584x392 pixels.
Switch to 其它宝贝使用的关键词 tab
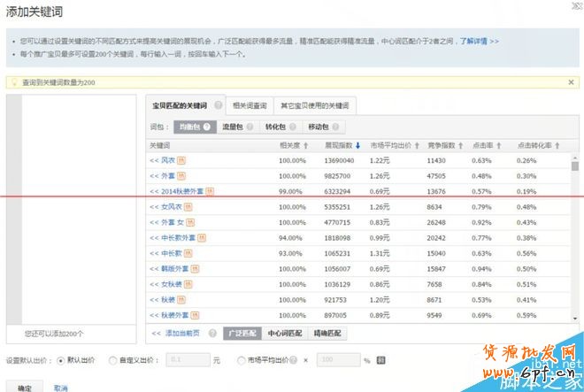314,105
